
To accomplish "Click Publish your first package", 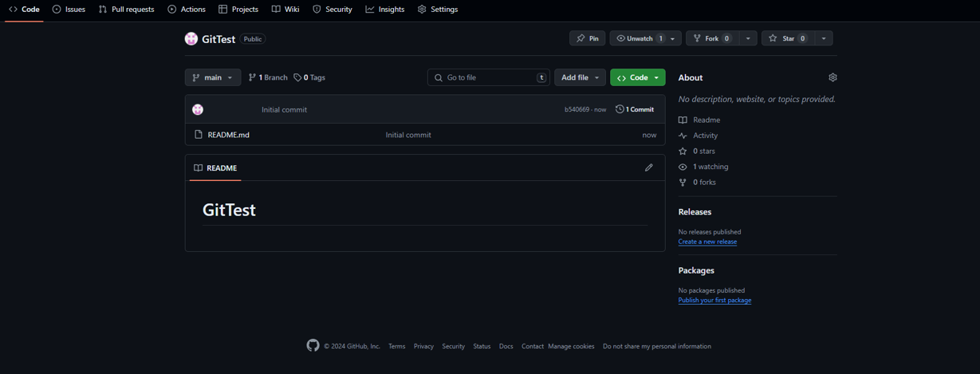I will pyautogui.click(x=714, y=301).
